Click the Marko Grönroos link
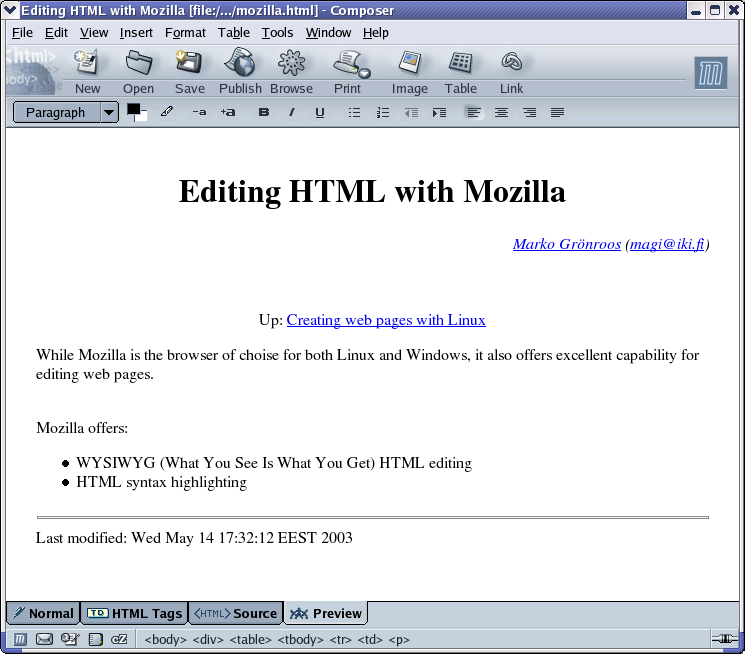Screen dimensions: 745x654 tap(566, 244)
